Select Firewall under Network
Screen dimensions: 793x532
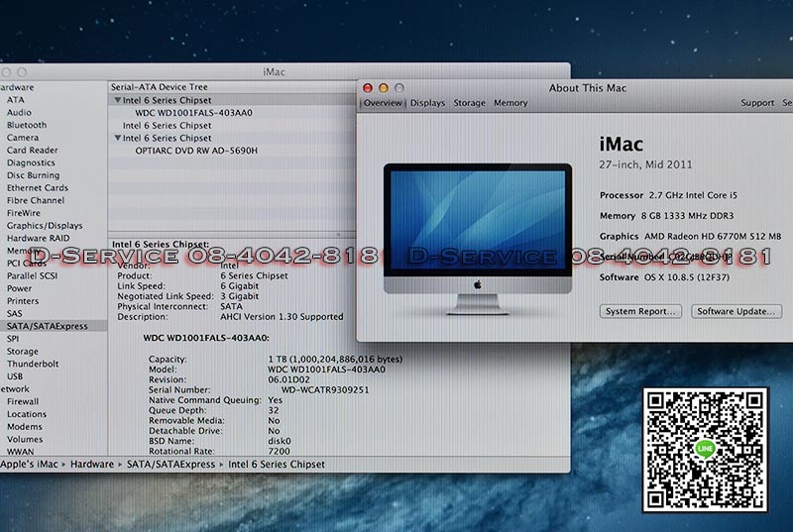(23, 401)
